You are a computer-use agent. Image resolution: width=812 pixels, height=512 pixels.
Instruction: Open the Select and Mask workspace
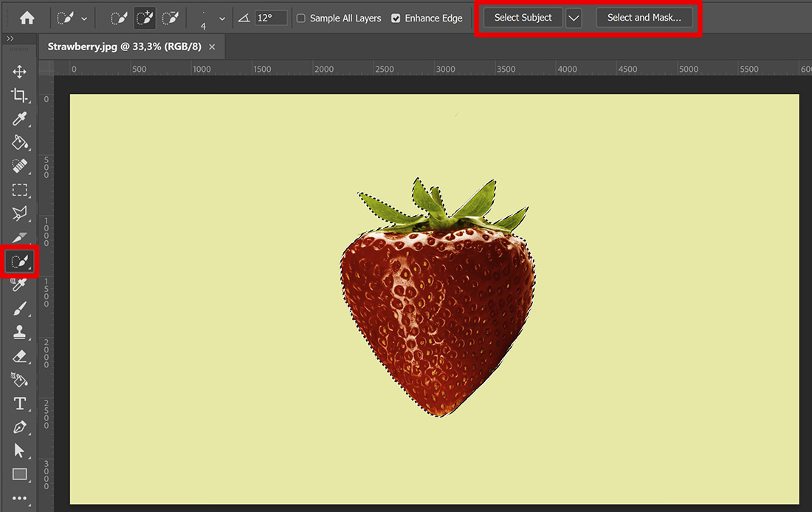[644, 18]
